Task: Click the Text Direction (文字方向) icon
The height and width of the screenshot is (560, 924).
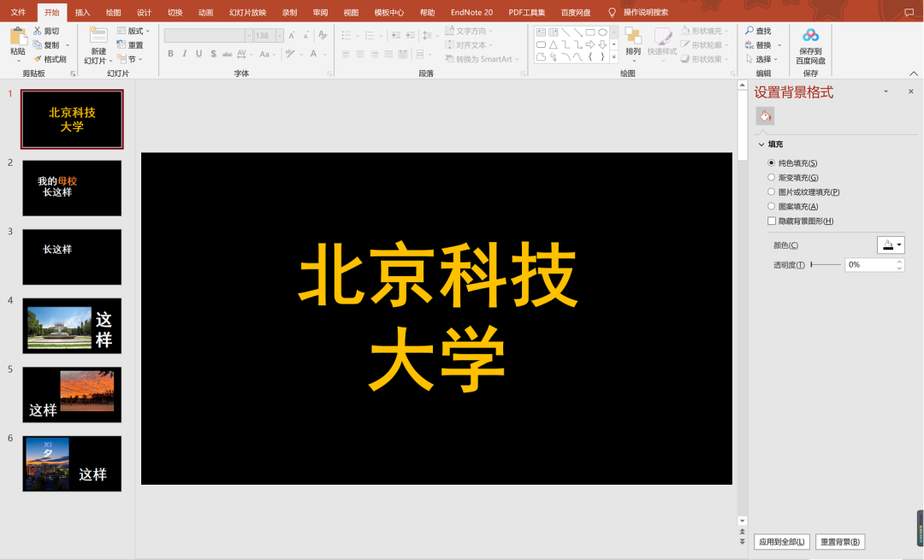Action: (x=449, y=30)
